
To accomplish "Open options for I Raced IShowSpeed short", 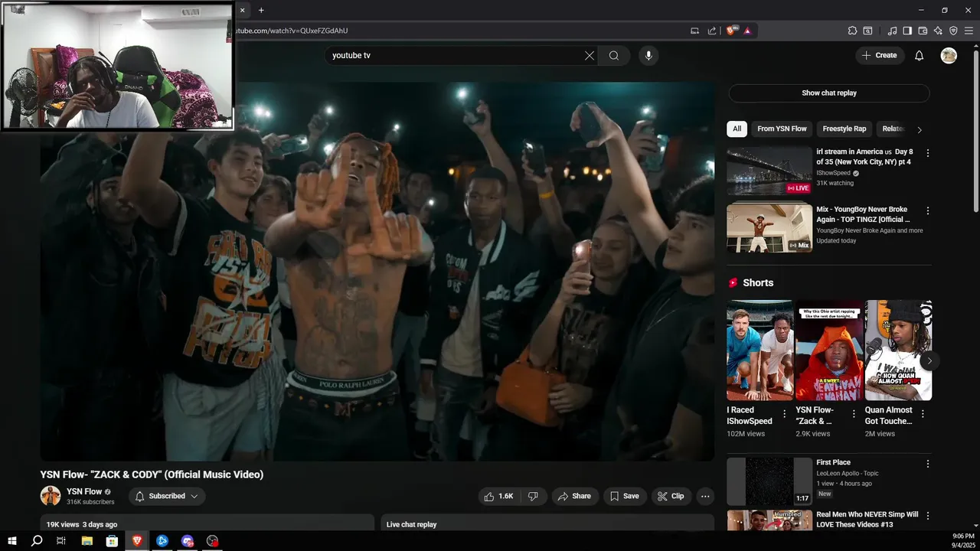I will (784, 414).
